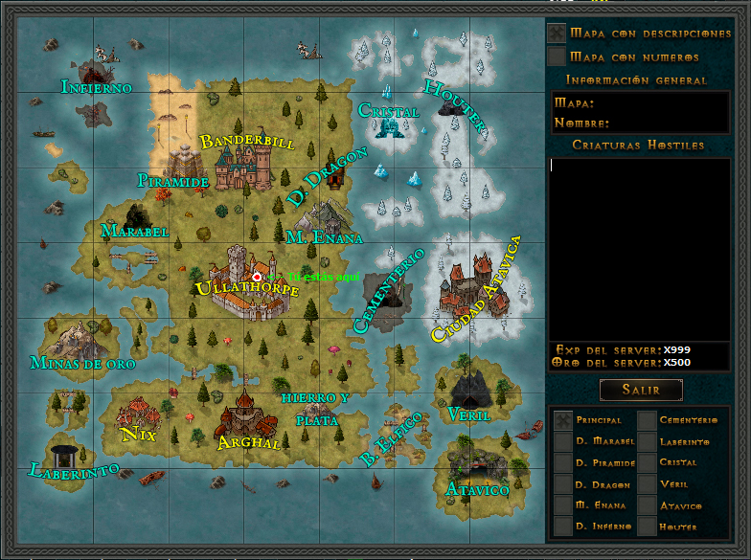Screen dimensions: 751x560
Task: Click the blue Cristal formation icon
Action: (390, 127)
